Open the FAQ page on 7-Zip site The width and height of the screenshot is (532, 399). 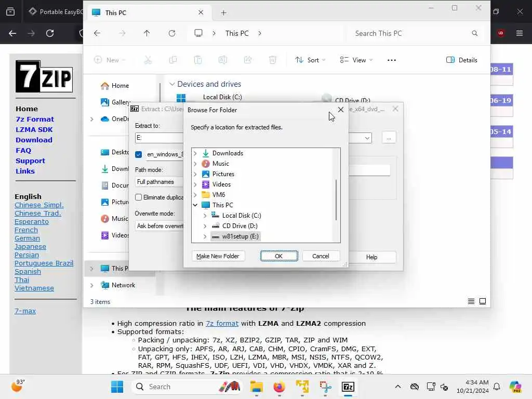(23, 151)
